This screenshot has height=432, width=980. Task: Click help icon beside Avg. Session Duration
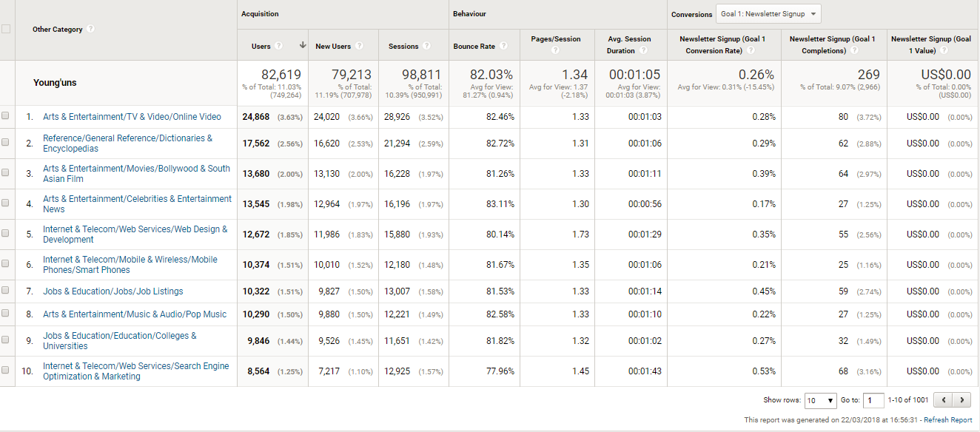pyautogui.click(x=643, y=51)
